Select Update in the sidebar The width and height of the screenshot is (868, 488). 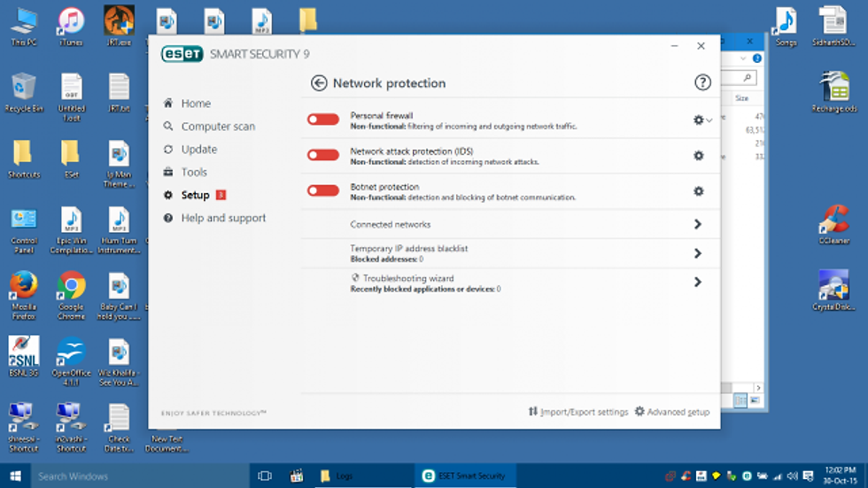199,150
